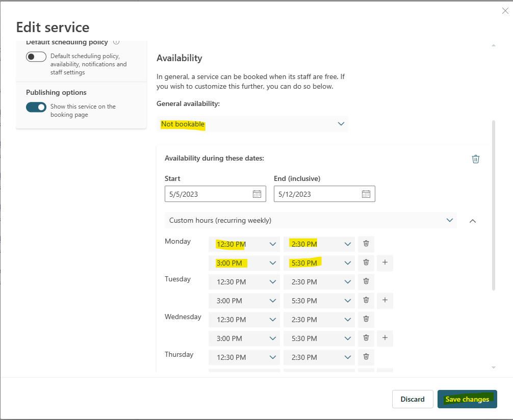513x420 pixels.
Task: Open General availability Not bookable dropdown
Action: coord(252,124)
